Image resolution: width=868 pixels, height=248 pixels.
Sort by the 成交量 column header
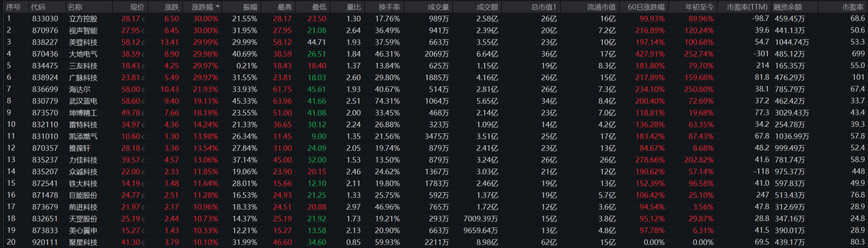[438, 7]
